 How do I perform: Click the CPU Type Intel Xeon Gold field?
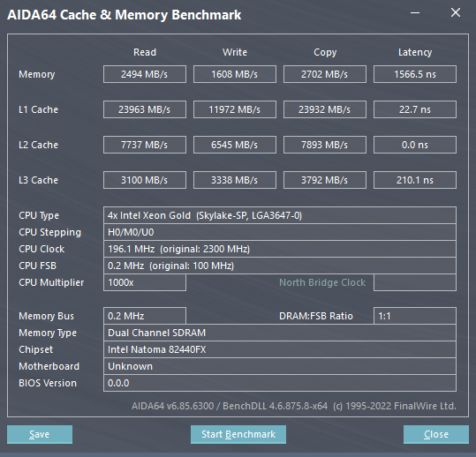(x=280, y=215)
